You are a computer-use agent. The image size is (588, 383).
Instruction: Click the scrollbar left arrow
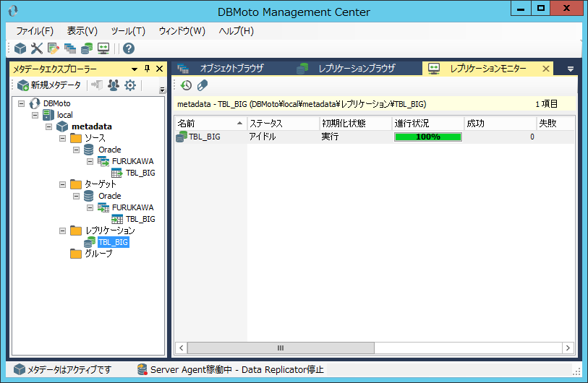[x=181, y=348]
